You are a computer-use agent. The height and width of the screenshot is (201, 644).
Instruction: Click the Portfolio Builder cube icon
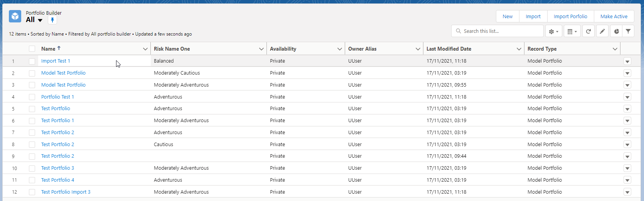click(x=15, y=16)
